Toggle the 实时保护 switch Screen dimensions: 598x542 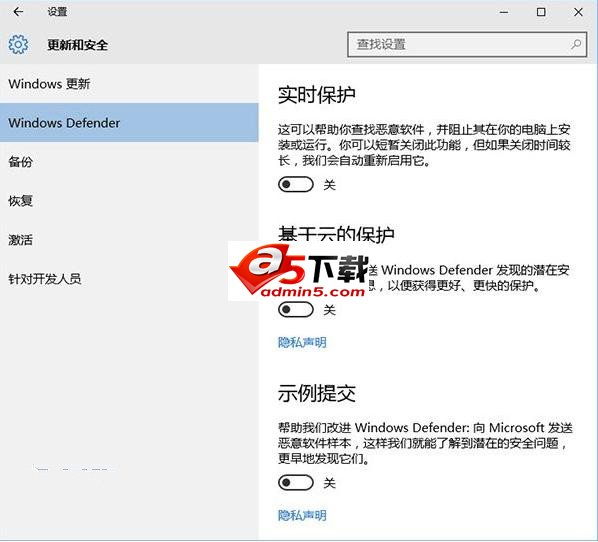click(x=296, y=185)
